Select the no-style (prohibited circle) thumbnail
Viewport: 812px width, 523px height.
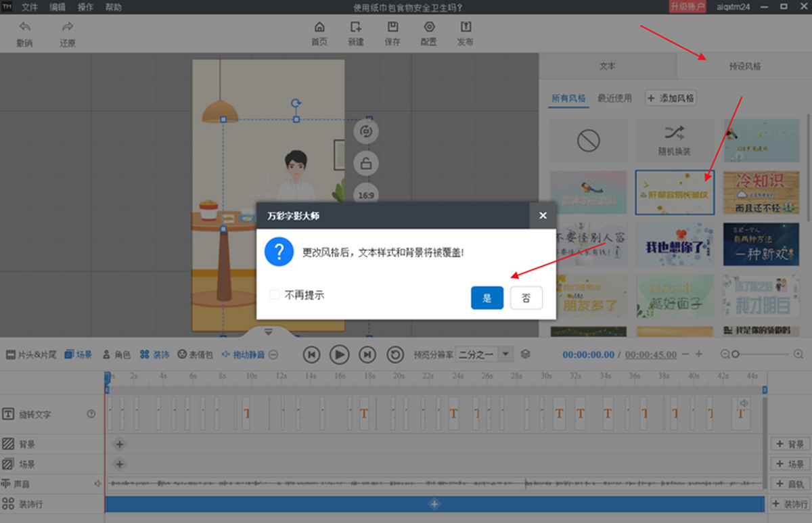[x=589, y=141]
